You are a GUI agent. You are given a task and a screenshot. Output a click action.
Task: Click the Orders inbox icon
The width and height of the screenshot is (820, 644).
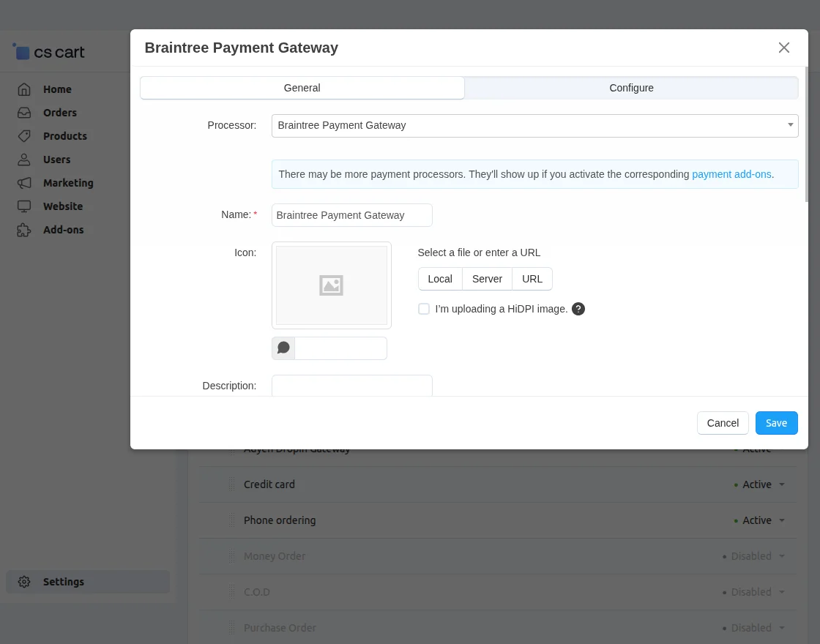pos(24,113)
